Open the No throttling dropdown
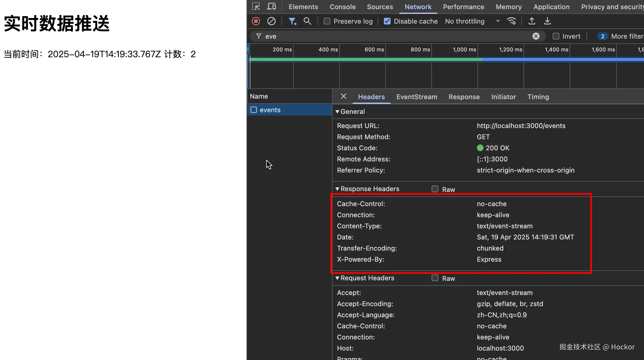Viewport: 644px width, 360px height. (x=472, y=21)
